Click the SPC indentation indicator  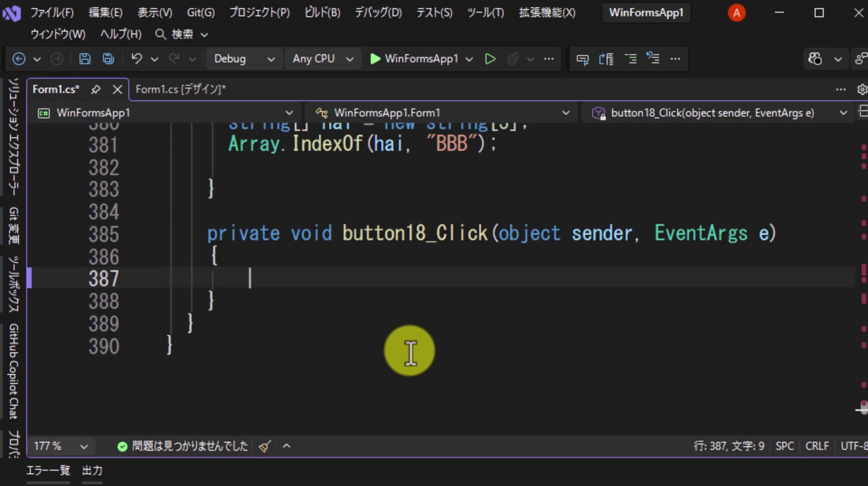click(x=784, y=446)
